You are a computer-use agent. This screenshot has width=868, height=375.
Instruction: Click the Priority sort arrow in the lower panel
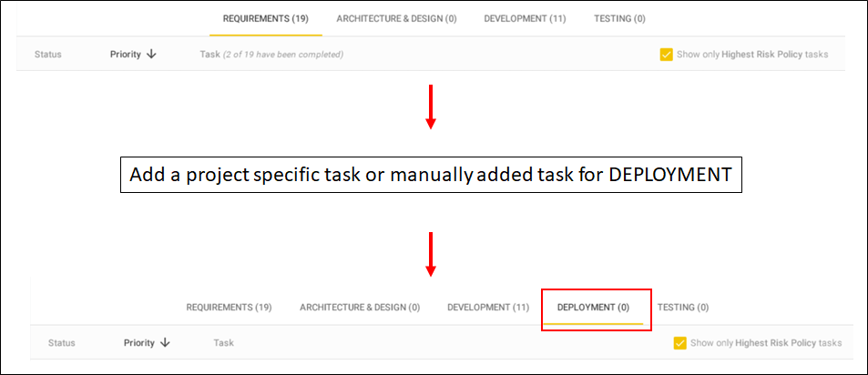click(x=165, y=343)
